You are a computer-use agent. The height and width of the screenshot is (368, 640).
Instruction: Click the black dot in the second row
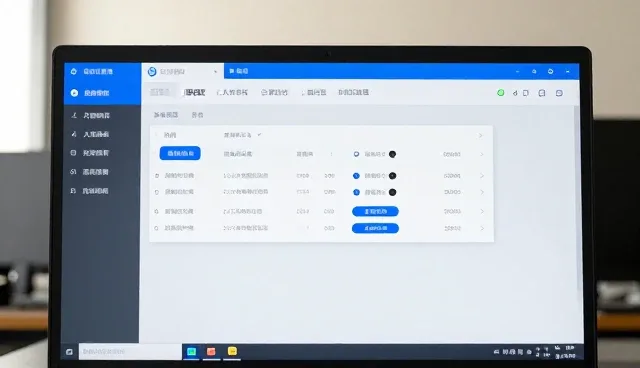(392, 176)
